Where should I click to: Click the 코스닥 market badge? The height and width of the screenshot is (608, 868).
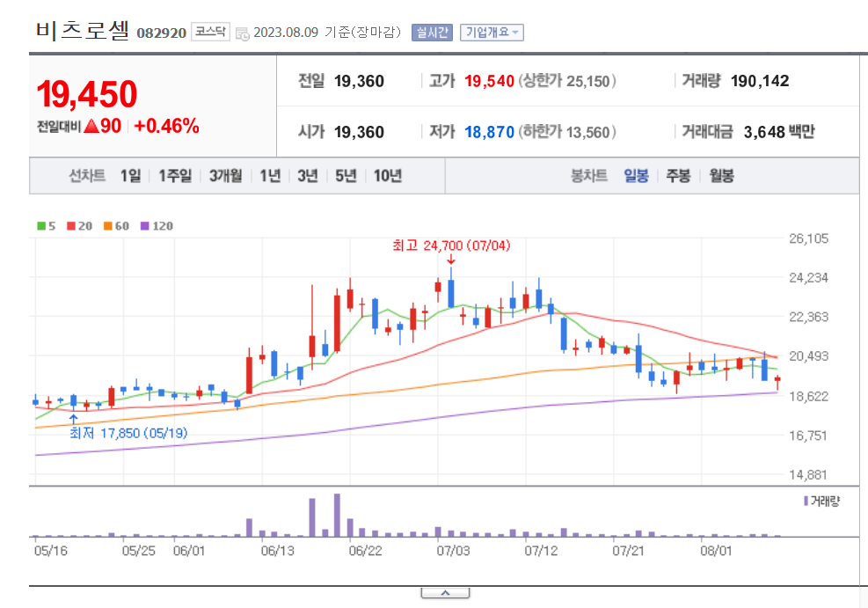pyautogui.click(x=210, y=32)
